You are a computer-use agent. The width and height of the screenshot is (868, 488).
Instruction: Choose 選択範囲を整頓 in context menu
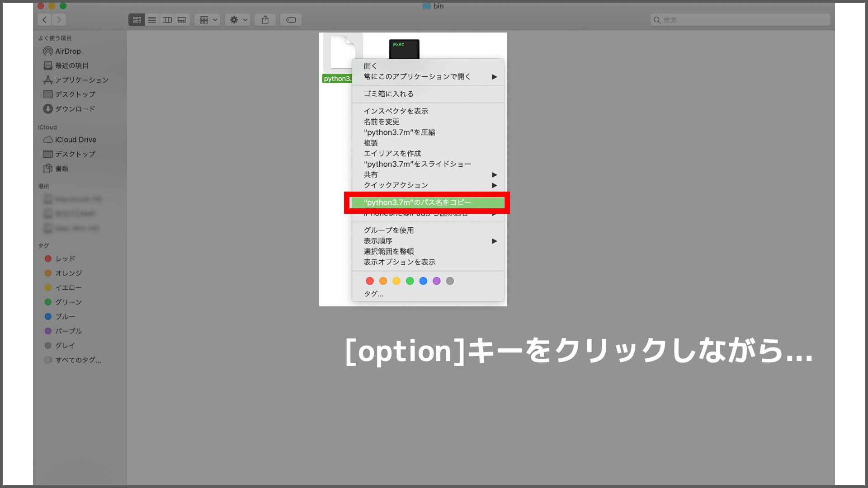[428, 252]
